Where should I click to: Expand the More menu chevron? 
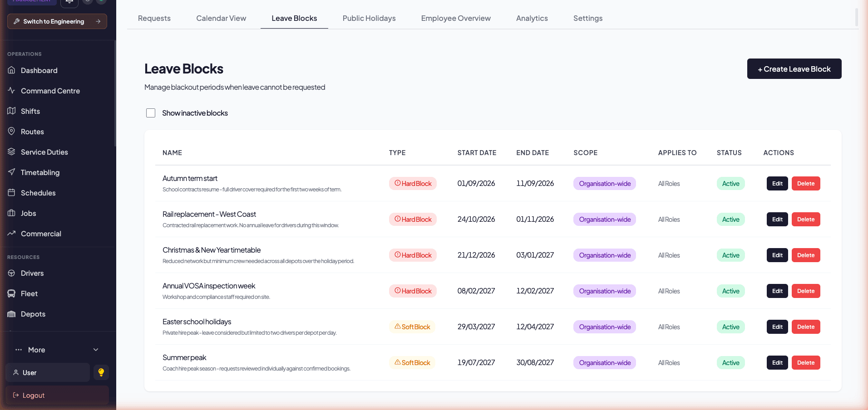96,350
